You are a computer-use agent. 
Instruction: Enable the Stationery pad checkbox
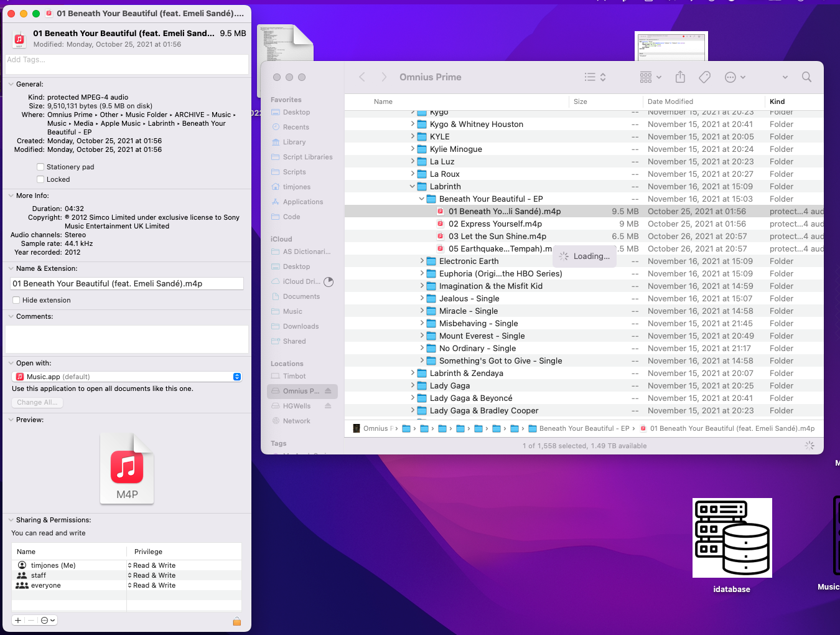click(40, 167)
